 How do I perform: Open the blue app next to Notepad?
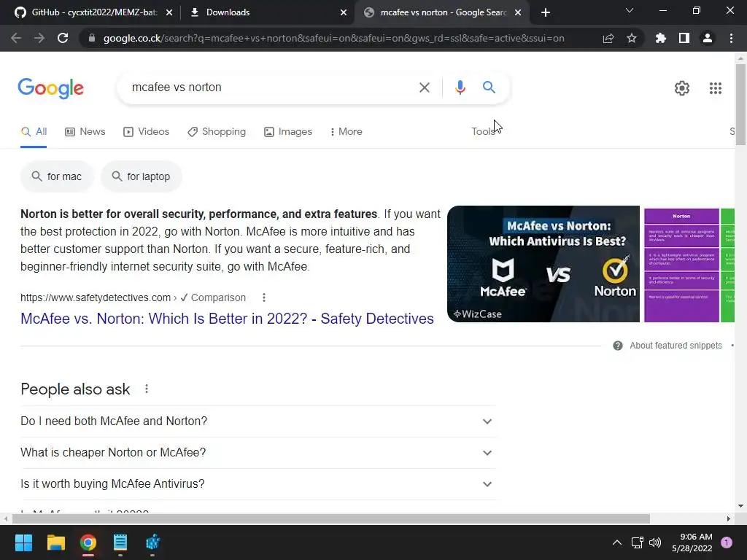[152, 542]
